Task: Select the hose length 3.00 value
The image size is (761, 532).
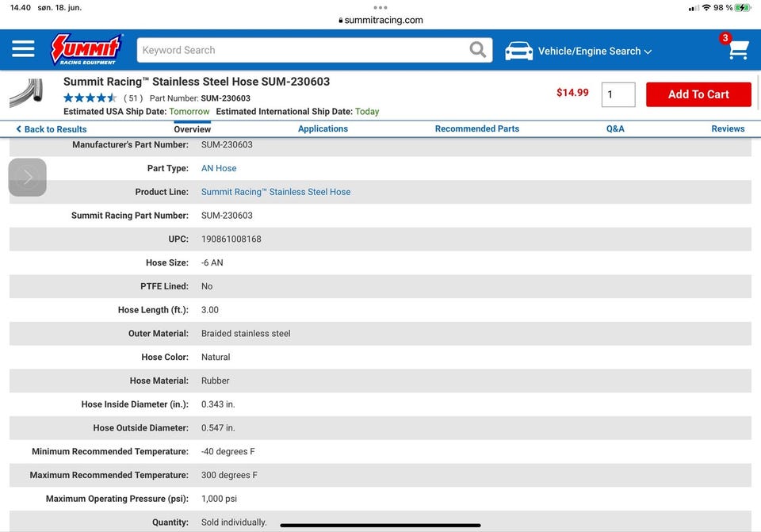Action: click(210, 310)
